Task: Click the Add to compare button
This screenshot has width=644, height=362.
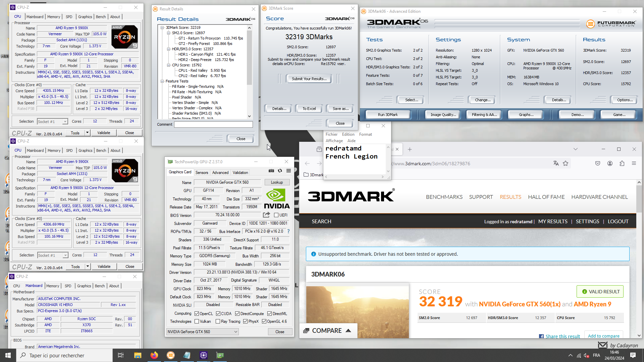Action: tap(604, 336)
